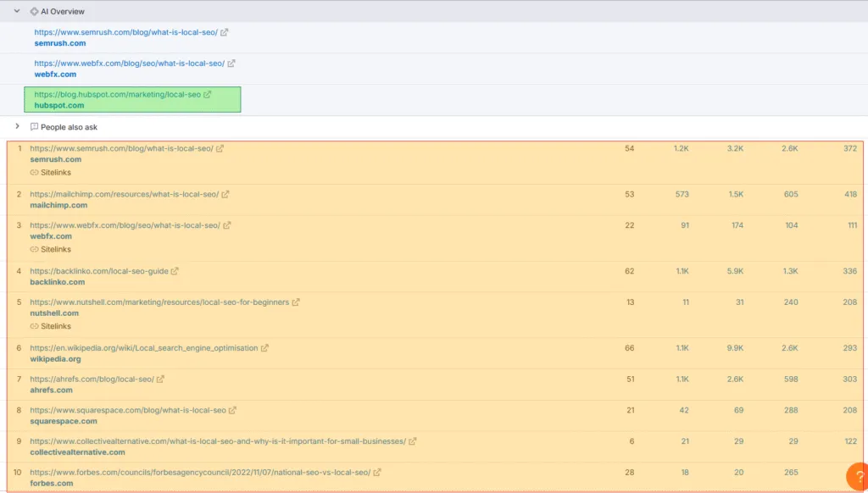This screenshot has width=868, height=493.
Task: Open external link icon for wikipedia result
Action: pos(264,348)
